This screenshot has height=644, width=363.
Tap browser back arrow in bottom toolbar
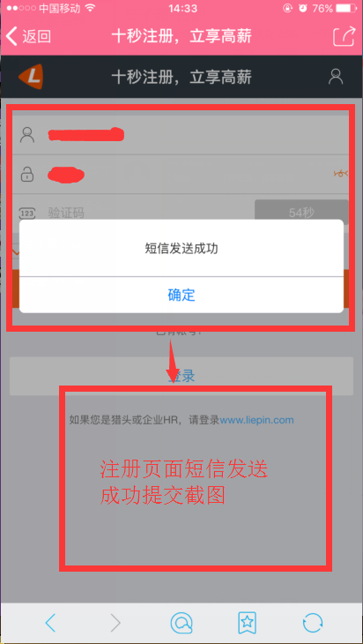pyautogui.click(x=50, y=623)
